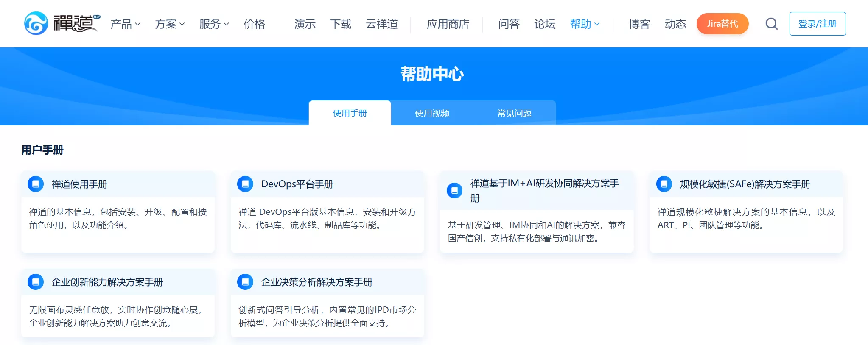Click the 用户手册 section heading

[42, 150]
